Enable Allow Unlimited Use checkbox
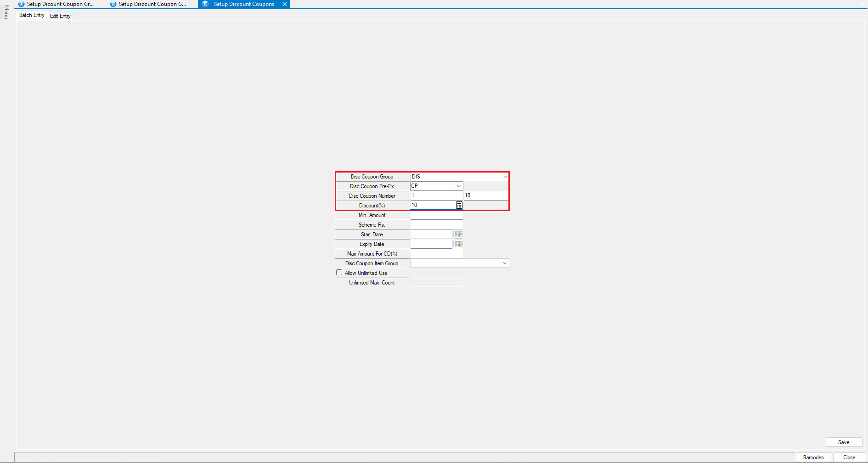 point(339,273)
